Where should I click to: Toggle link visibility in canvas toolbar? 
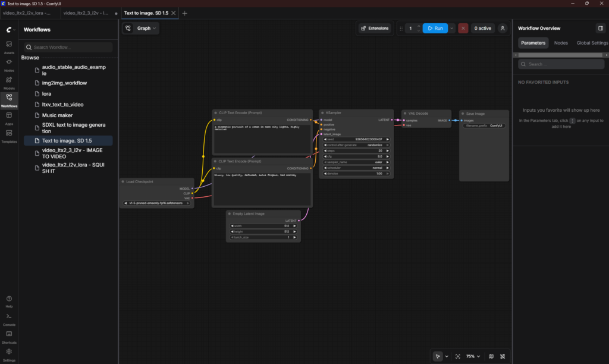(503, 356)
